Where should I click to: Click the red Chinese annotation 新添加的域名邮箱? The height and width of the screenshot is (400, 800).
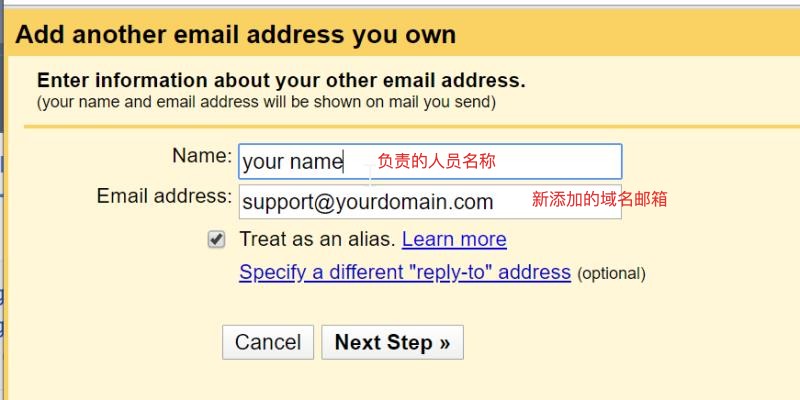599,199
